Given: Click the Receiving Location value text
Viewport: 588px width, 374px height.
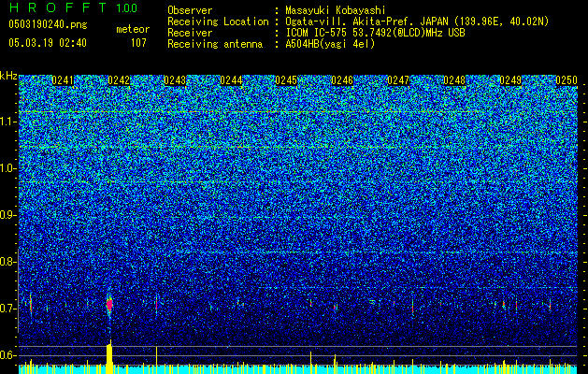Looking at the screenshot, I should [x=417, y=22].
